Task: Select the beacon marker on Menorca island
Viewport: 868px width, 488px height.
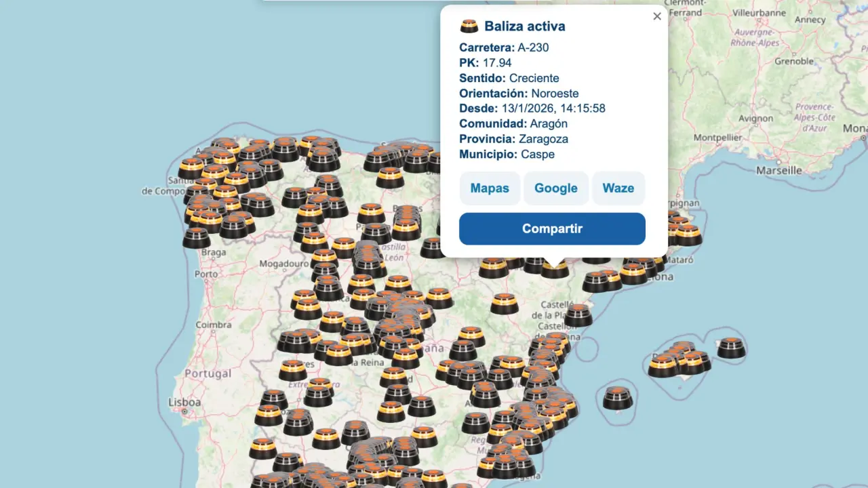Action: tap(731, 348)
